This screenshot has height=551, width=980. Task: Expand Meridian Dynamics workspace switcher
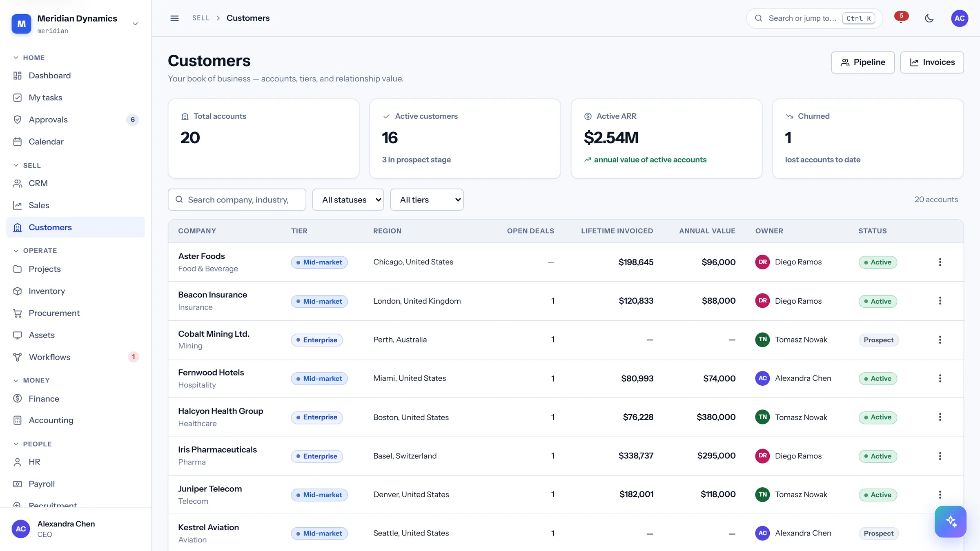(x=76, y=24)
